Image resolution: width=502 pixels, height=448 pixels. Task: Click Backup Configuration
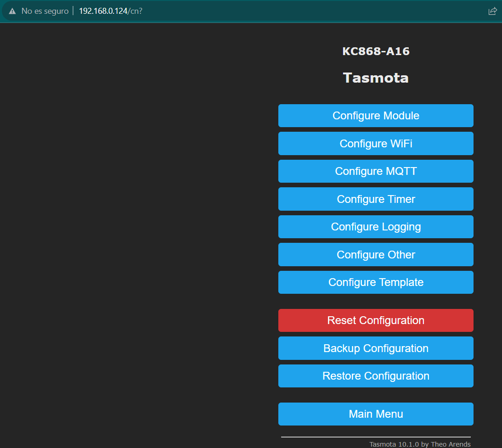pos(376,348)
